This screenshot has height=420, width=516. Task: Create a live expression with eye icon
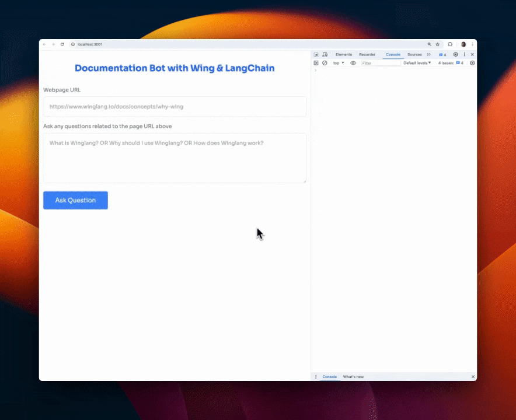353,63
